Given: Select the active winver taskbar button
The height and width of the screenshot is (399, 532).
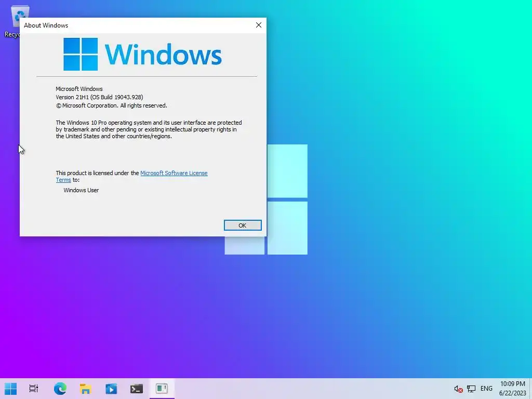Looking at the screenshot, I should 162,389.
